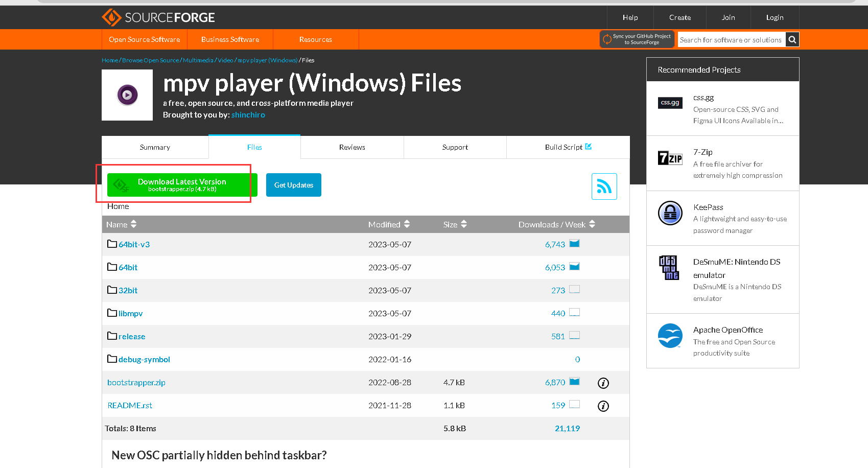The height and width of the screenshot is (468, 868).
Task: Open info details for README.rst
Action: (x=603, y=406)
